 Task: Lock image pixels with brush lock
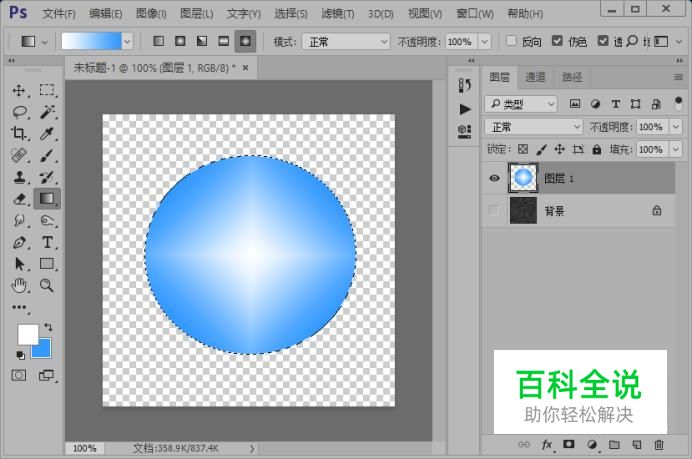(x=542, y=149)
